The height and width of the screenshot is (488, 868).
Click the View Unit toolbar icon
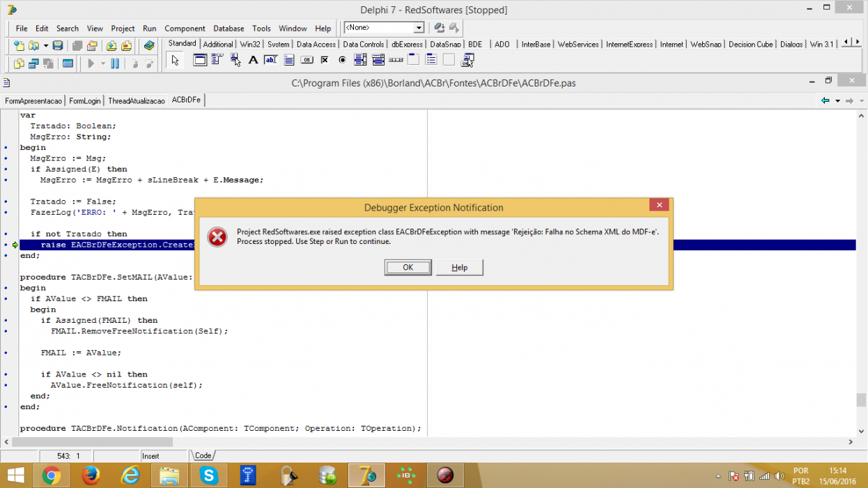[19, 63]
